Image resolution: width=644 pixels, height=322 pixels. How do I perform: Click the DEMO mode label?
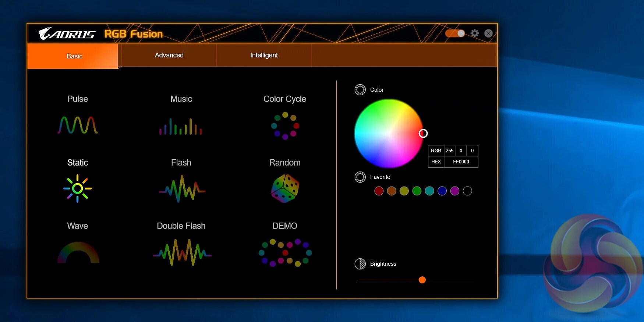pos(285,226)
